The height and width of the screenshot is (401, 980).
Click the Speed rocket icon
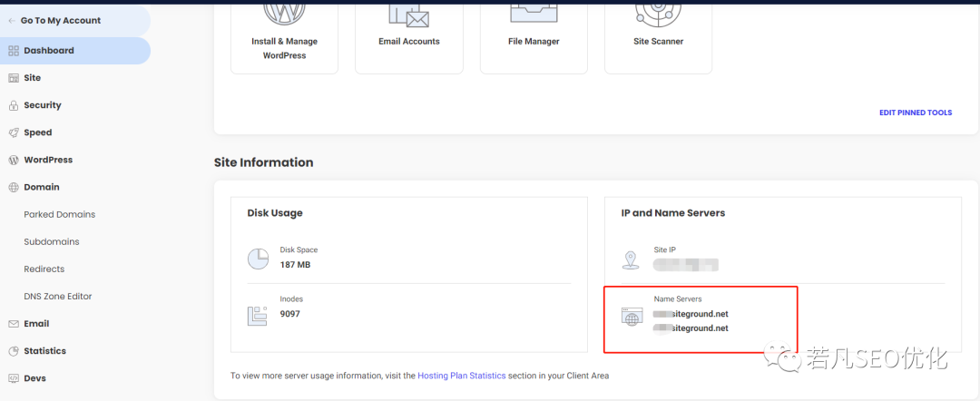(14, 132)
